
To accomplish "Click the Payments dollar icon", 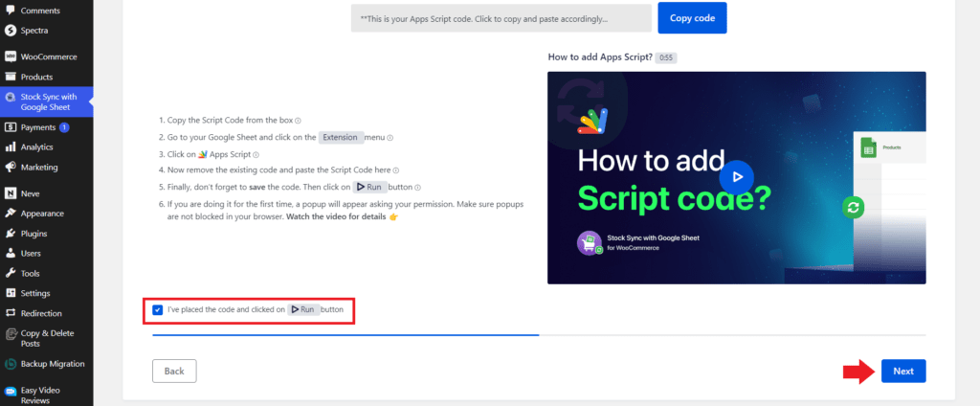I will (10, 127).
